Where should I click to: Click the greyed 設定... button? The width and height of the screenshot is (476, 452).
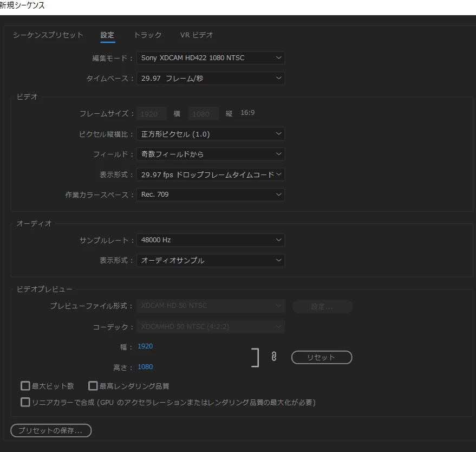coord(322,307)
